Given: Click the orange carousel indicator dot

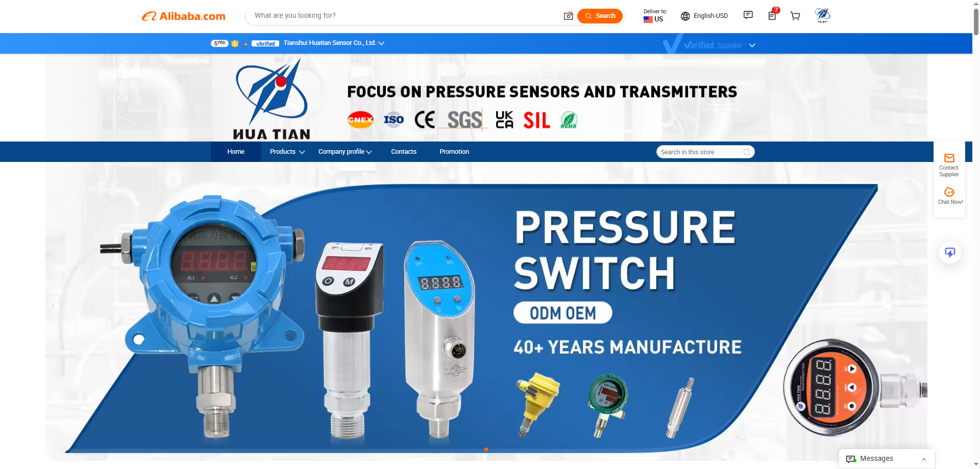Looking at the screenshot, I should point(486,450).
